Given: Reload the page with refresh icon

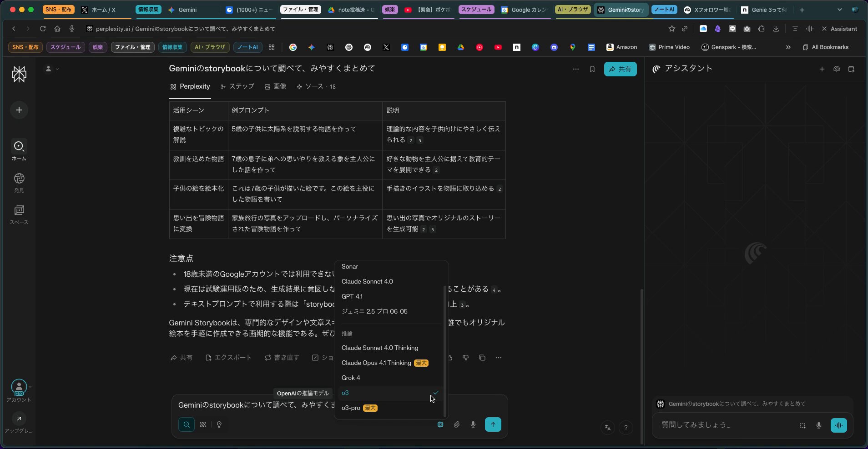Looking at the screenshot, I should click(x=42, y=29).
